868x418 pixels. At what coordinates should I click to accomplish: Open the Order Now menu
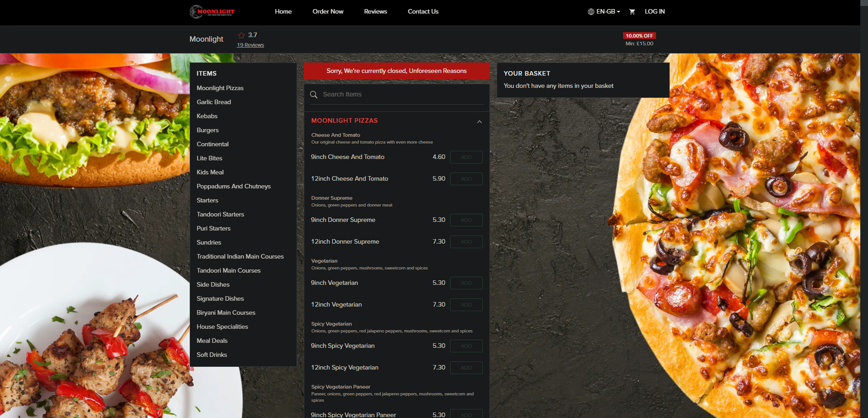tap(328, 12)
